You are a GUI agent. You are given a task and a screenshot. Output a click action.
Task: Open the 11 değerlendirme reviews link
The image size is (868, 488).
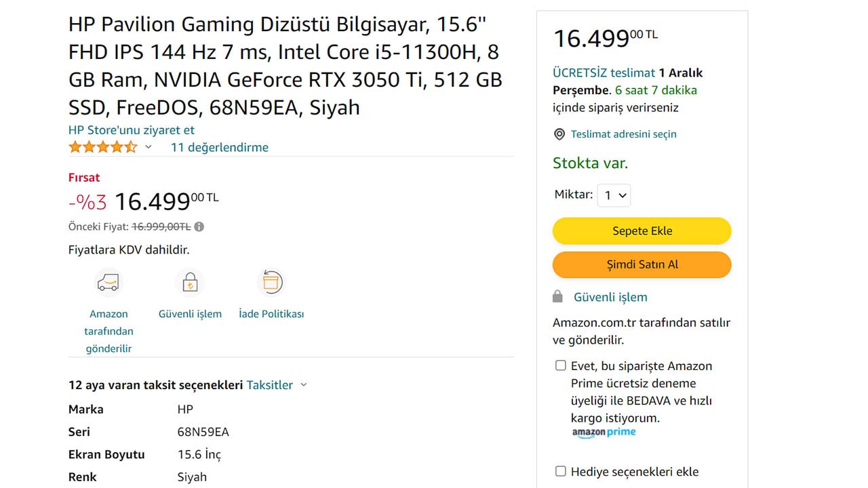pos(220,147)
